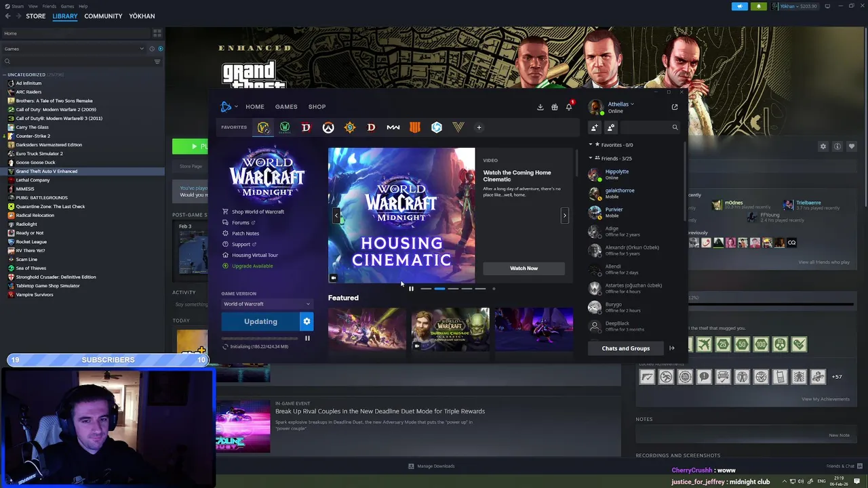Viewport: 868px width, 488px height.
Task: Select the active blue carousel indicator
Action: pos(439,289)
